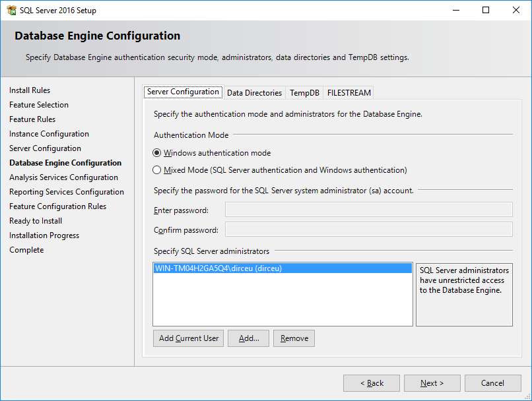532x401 pixels.
Task: Click the Installation Progress step
Action: [x=44, y=235]
